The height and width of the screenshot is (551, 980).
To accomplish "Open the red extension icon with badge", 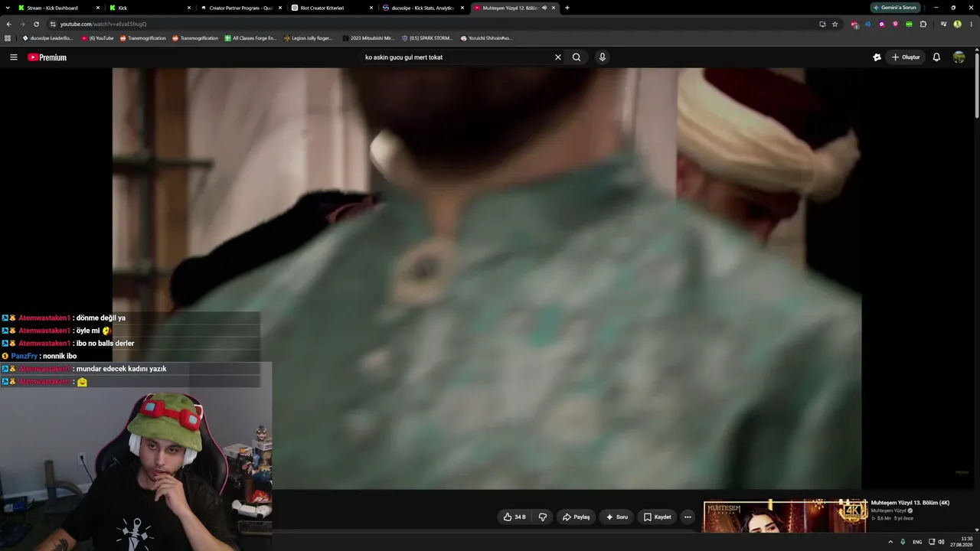I will 854,24.
